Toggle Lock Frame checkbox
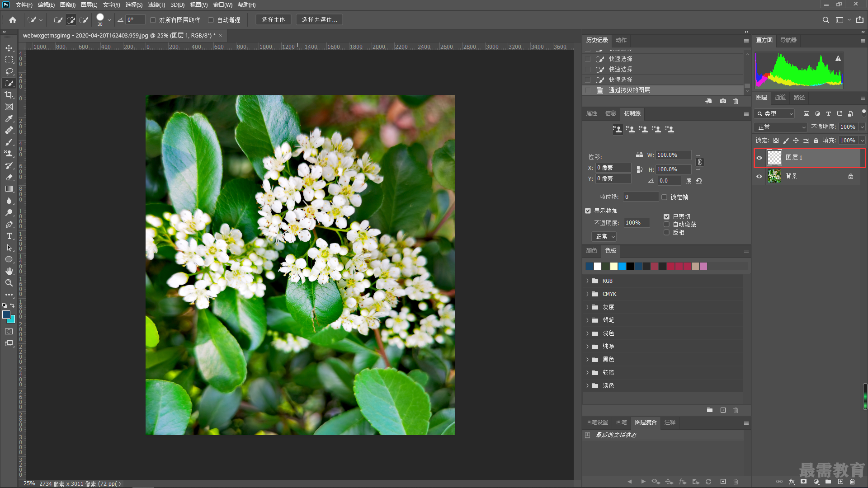The height and width of the screenshot is (488, 868). click(x=664, y=197)
